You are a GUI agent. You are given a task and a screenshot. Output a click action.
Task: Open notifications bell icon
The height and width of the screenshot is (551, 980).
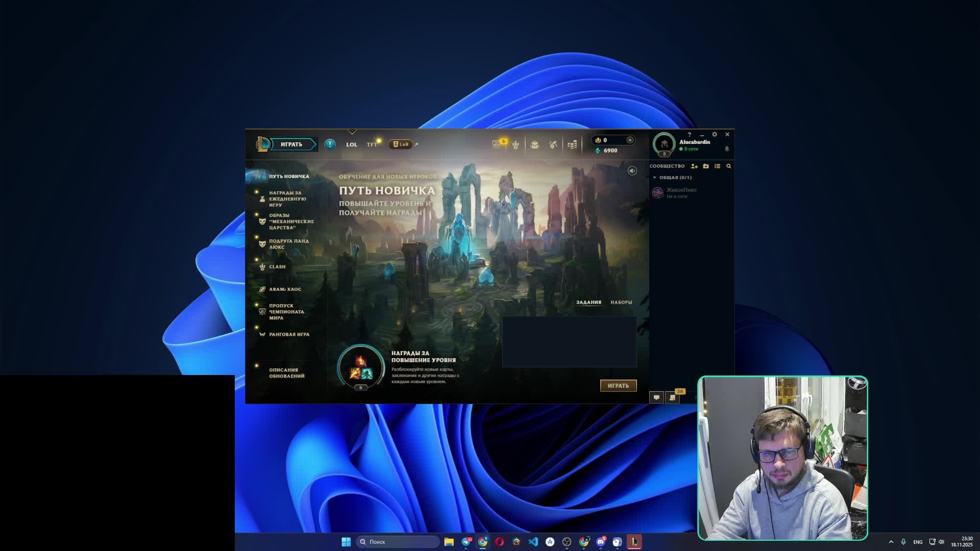point(727,149)
